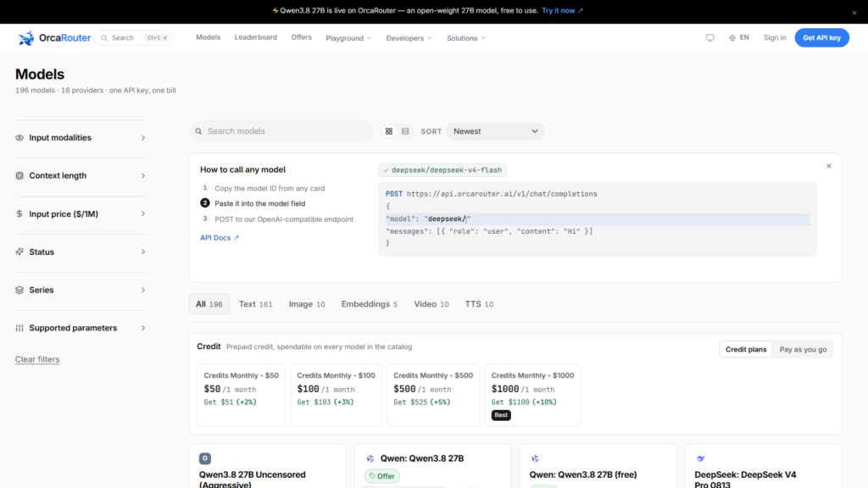Open the EN language selector globe
The width and height of the screenshot is (868, 488).
[738, 37]
